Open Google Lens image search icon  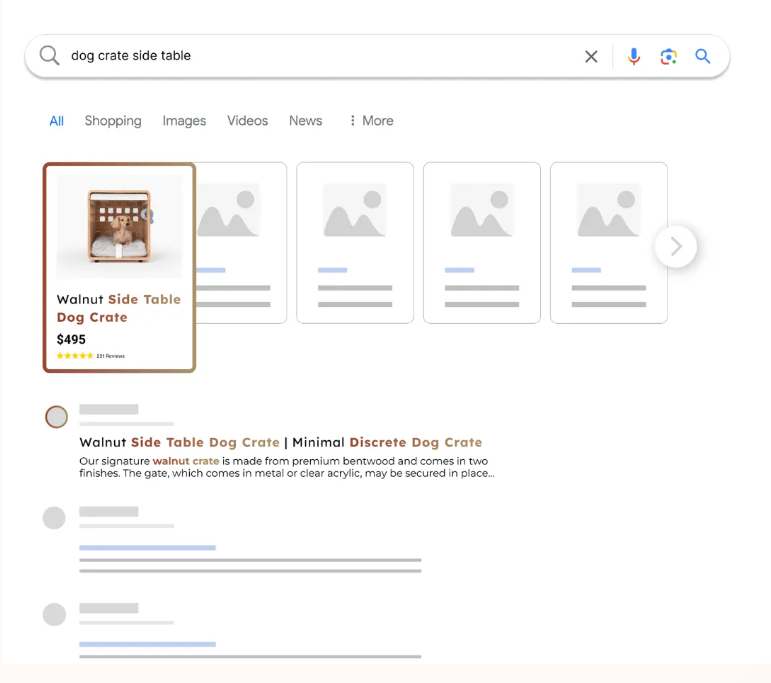pos(669,57)
